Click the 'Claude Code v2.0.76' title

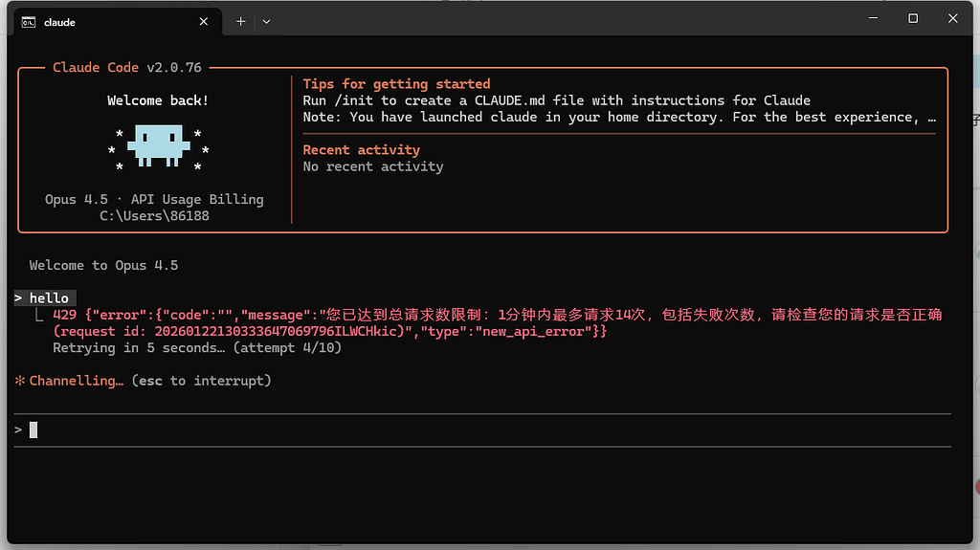(127, 68)
